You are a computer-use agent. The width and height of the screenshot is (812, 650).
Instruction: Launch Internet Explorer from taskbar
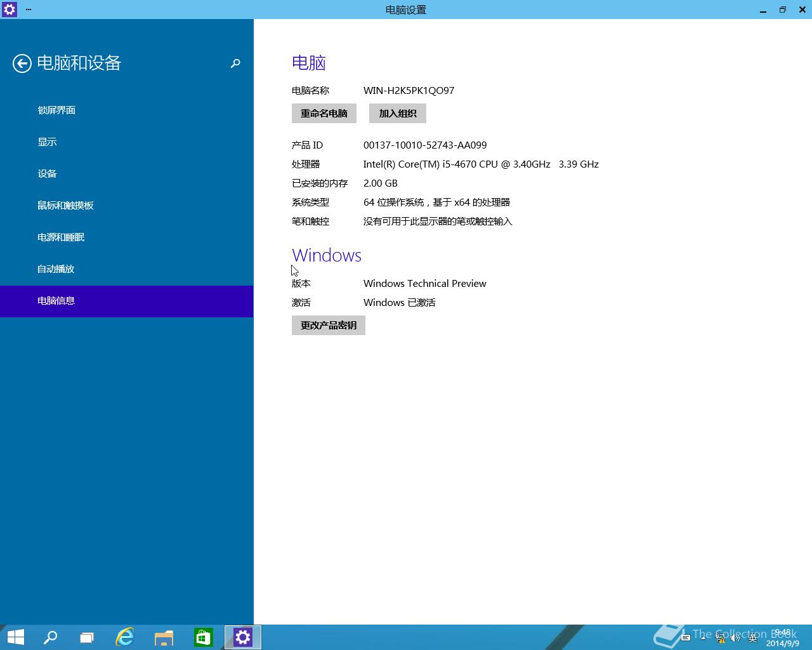coord(125,637)
